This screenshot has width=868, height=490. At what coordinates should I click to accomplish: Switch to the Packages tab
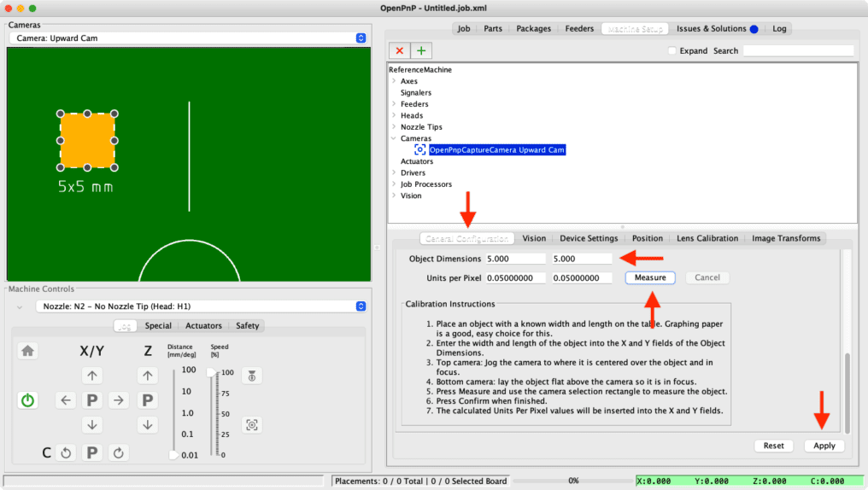click(534, 29)
